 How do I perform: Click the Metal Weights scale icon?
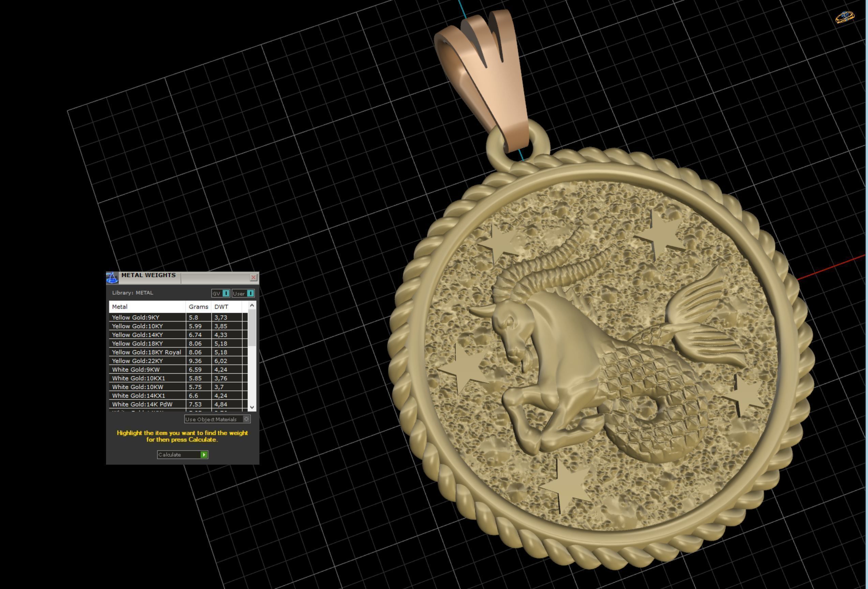pos(112,278)
